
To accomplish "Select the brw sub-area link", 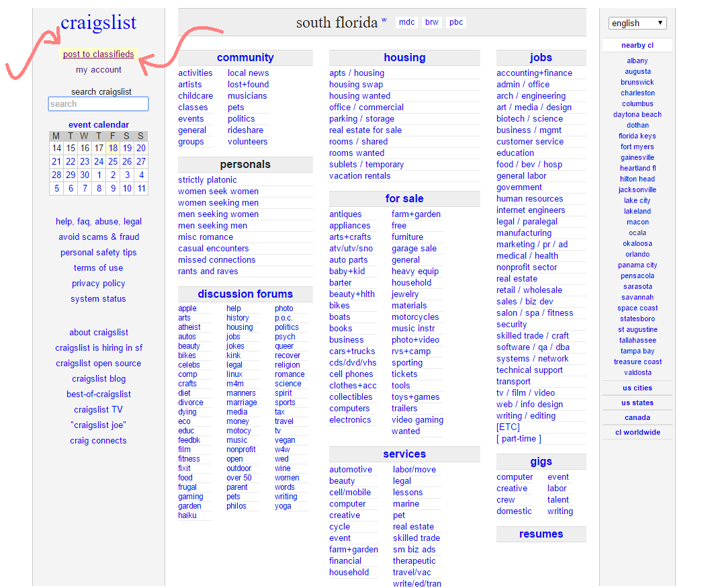I will coord(432,22).
